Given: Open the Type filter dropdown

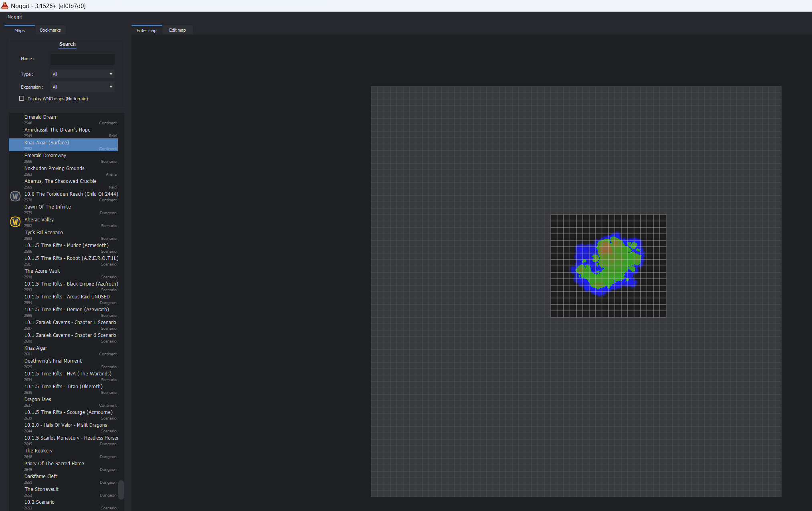Looking at the screenshot, I should click(x=83, y=74).
